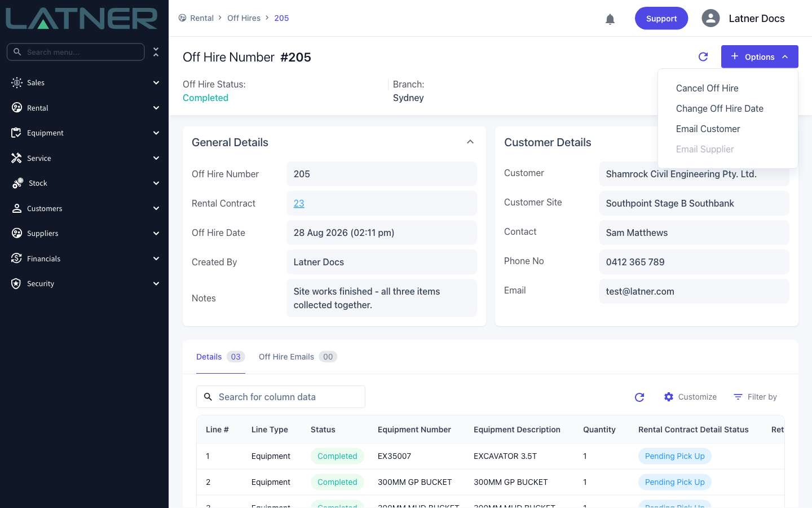Viewport: 812px width, 508px height.
Task: Click EX35007 equipment number cell
Action: pos(395,456)
